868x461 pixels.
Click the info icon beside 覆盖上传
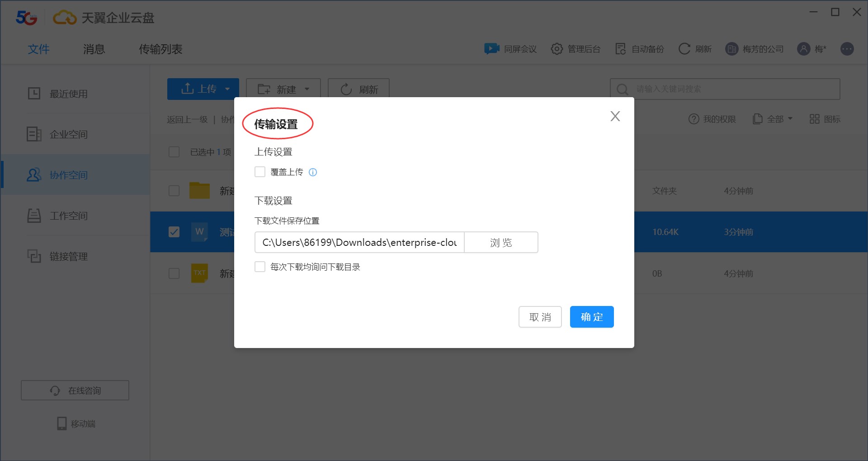click(313, 172)
